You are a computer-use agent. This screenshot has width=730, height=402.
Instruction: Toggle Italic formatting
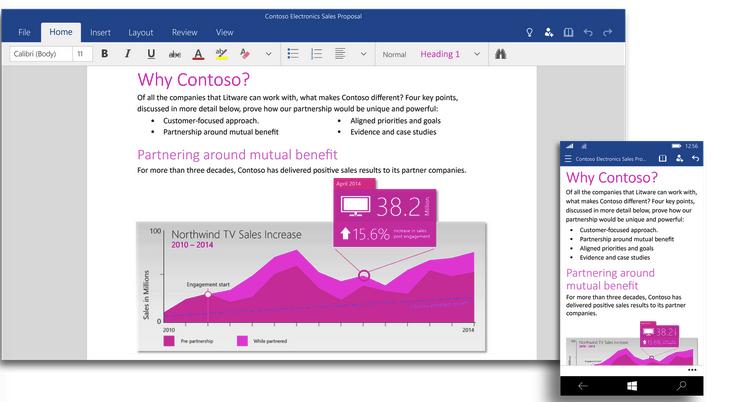128,54
